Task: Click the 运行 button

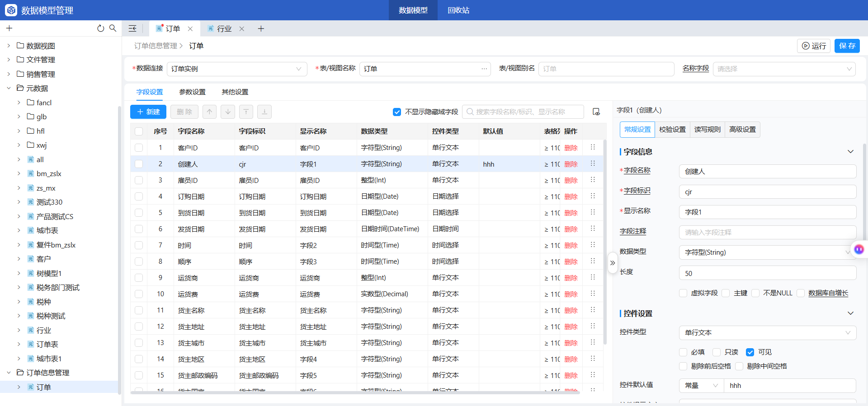Action: pyautogui.click(x=814, y=46)
